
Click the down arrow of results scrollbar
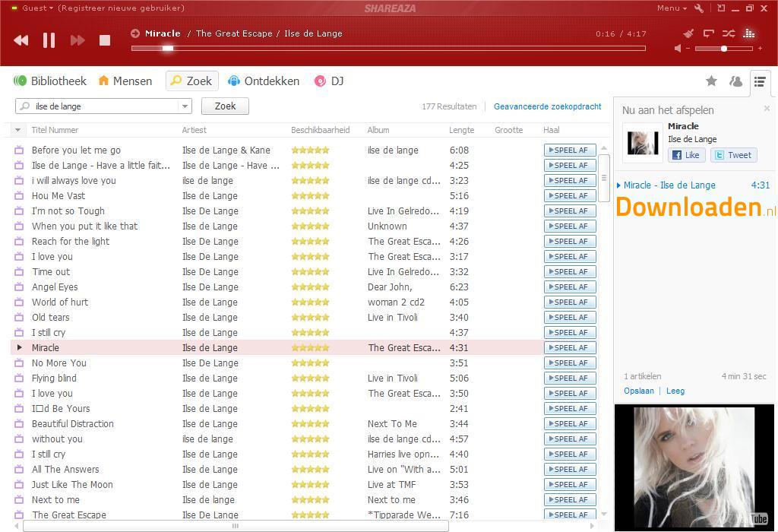pos(604,514)
